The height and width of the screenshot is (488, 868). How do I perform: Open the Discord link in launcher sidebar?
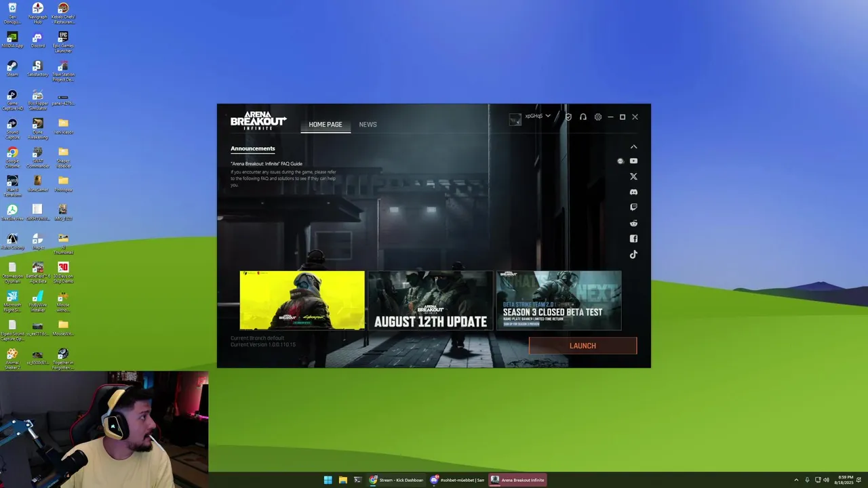[633, 192]
